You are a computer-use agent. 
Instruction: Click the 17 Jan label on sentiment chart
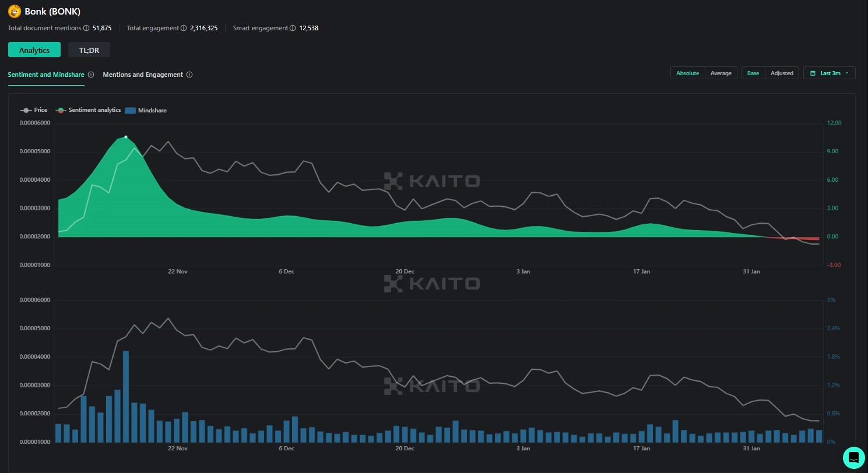(x=641, y=271)
